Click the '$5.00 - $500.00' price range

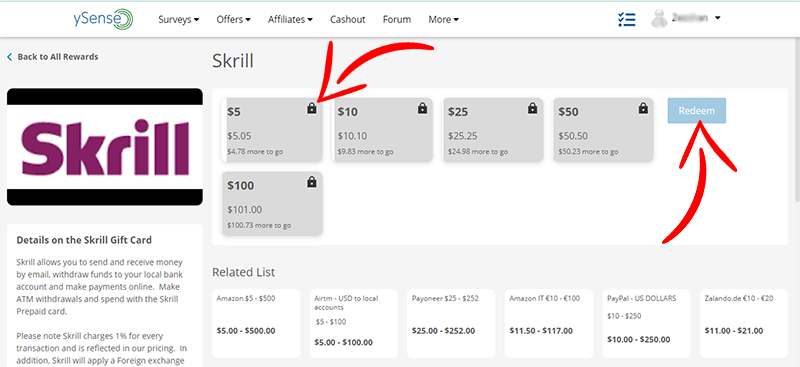[246, 331]
